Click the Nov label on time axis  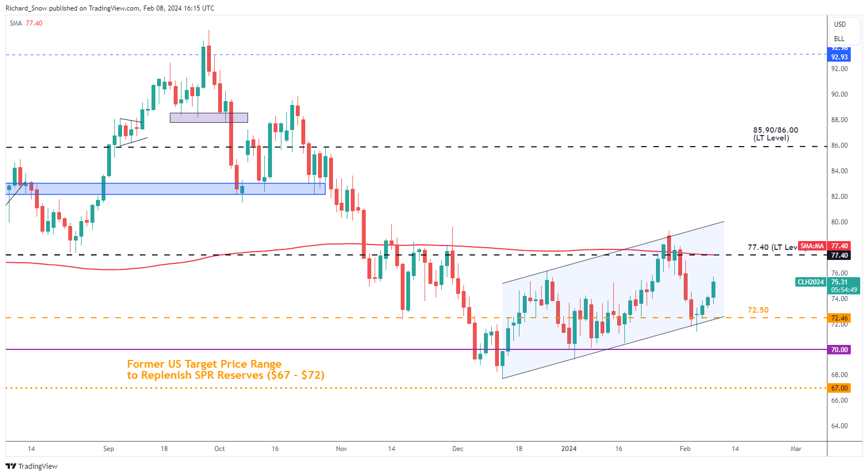coord(341,449)
